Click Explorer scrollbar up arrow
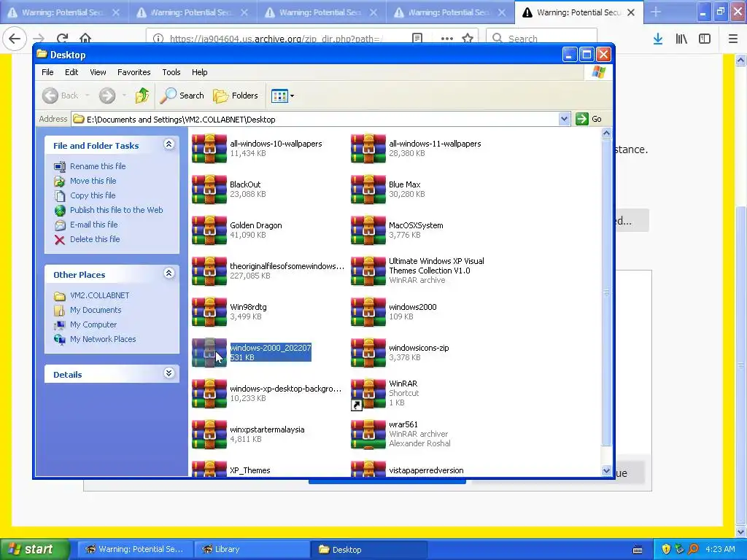747x560 pixels. [x=606, y=133]
